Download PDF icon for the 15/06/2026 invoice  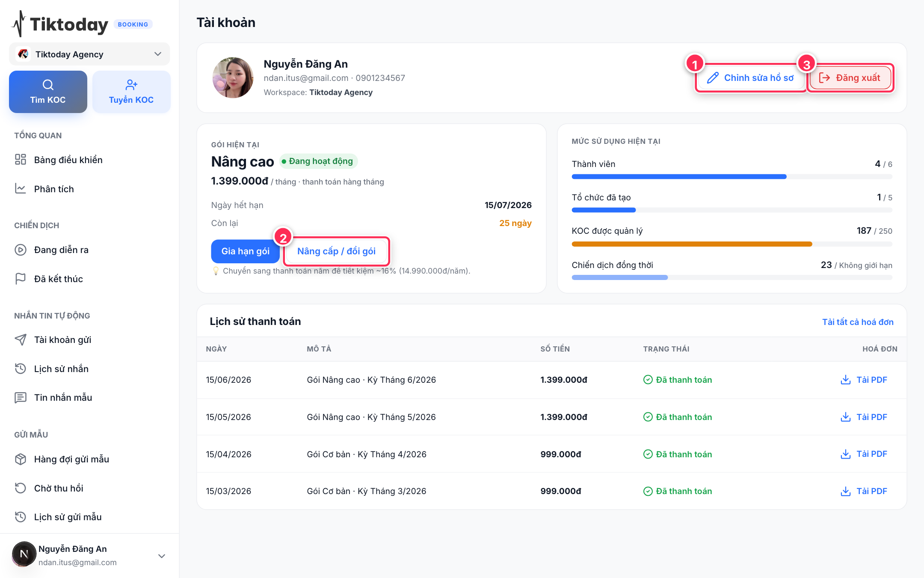[x=845, y=380]
